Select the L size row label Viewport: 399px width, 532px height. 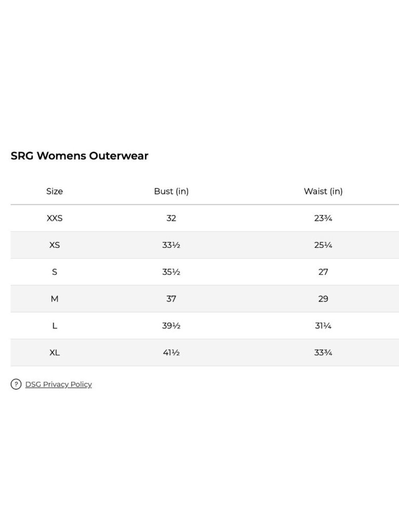pyautogui.click(x=55, y=326)
